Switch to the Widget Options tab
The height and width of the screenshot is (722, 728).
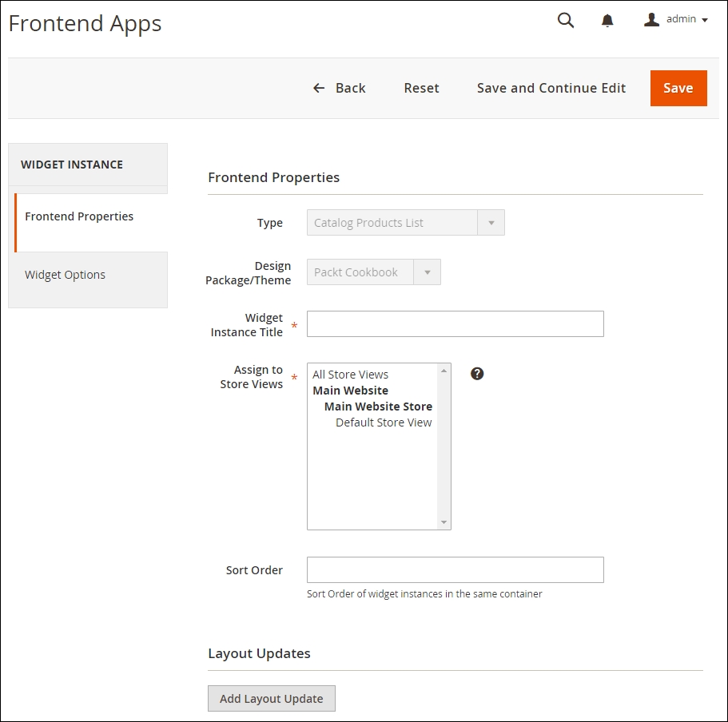(65, 274)
